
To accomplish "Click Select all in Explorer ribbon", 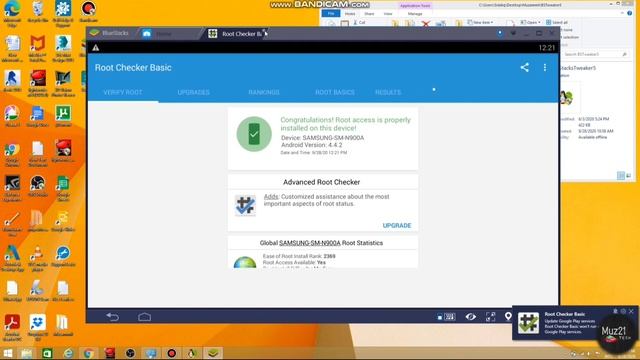I will point(557,22).
